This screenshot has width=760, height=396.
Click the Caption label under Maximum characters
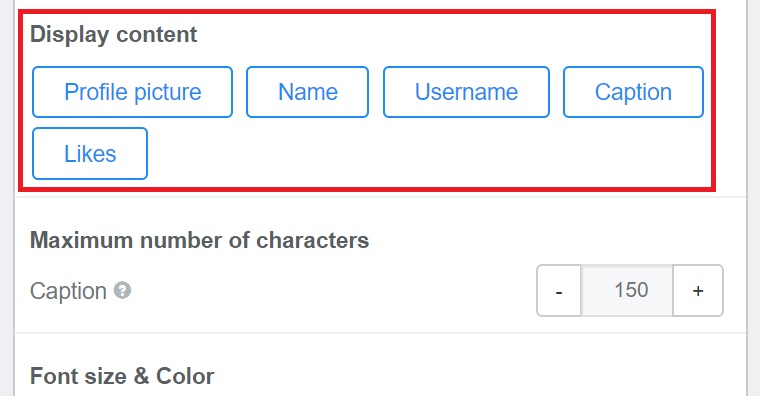[68, 291]
